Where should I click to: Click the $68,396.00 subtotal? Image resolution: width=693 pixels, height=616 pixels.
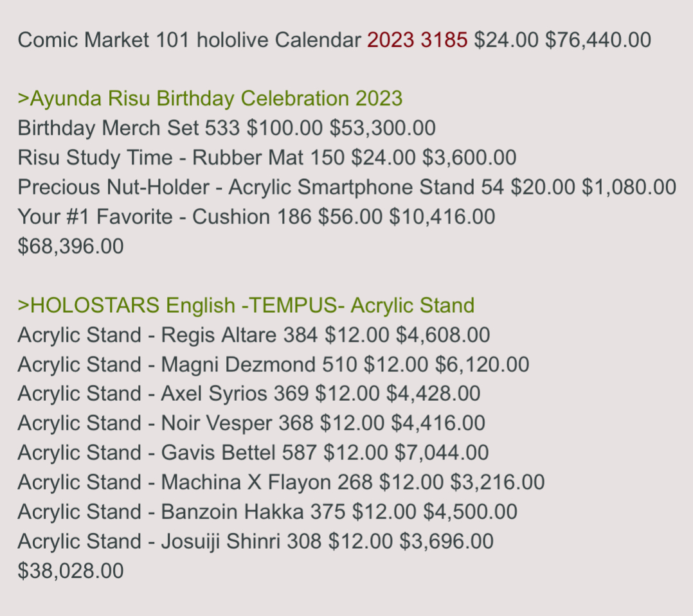tap(71, 247)
